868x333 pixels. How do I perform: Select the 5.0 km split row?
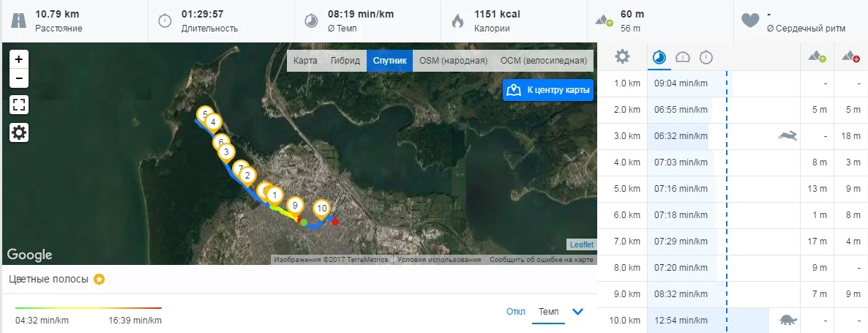733,189
